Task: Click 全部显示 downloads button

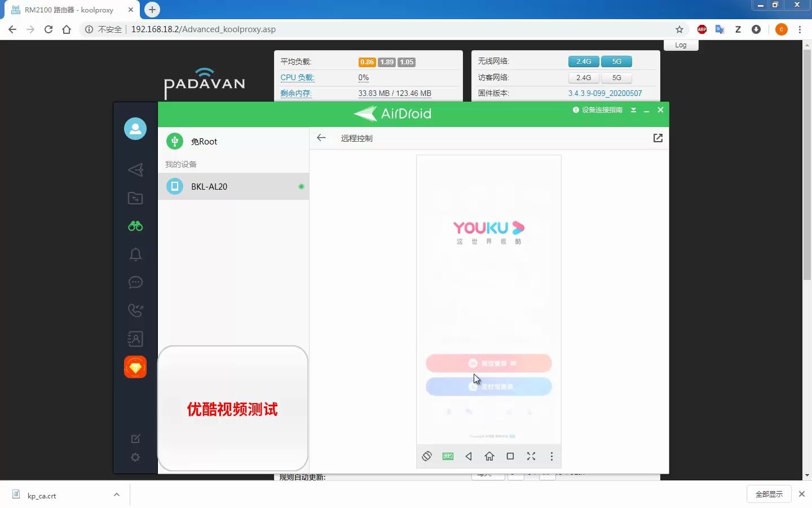Action: [769, 494]
